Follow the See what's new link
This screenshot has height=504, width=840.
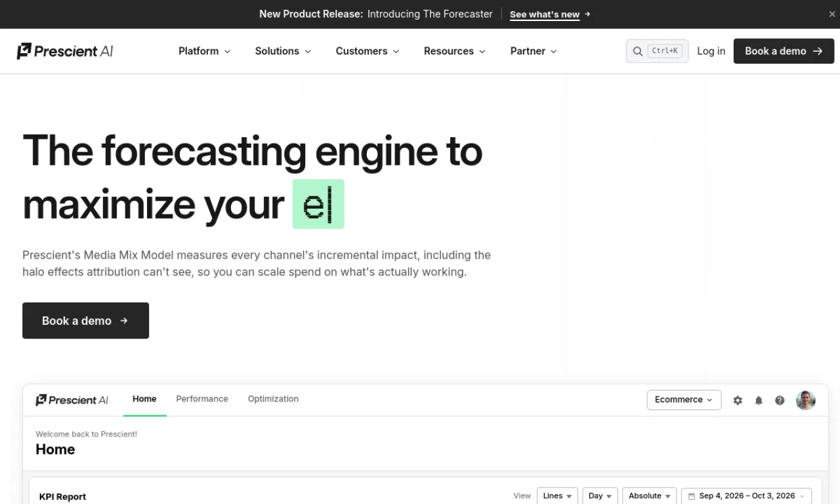(550, 14)
